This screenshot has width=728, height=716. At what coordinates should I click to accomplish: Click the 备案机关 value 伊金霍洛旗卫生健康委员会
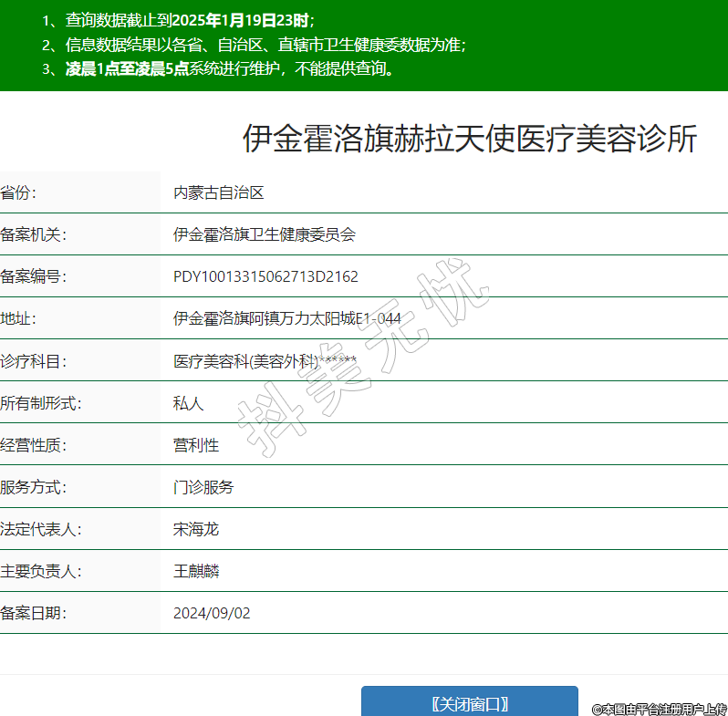click(264, 234)
